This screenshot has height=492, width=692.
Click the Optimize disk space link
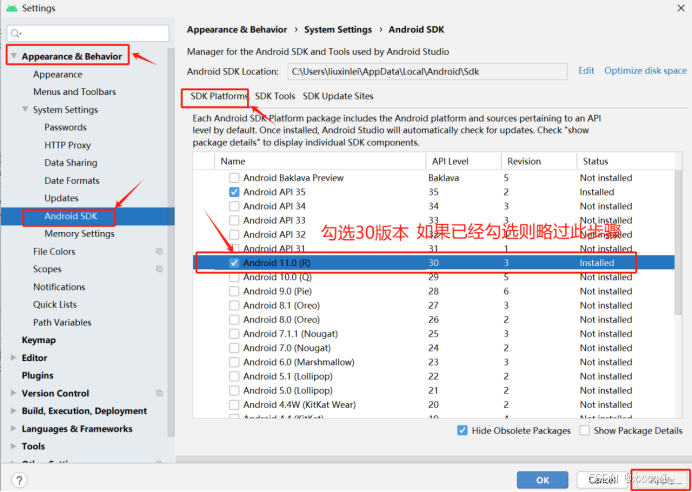coord(645,71)
